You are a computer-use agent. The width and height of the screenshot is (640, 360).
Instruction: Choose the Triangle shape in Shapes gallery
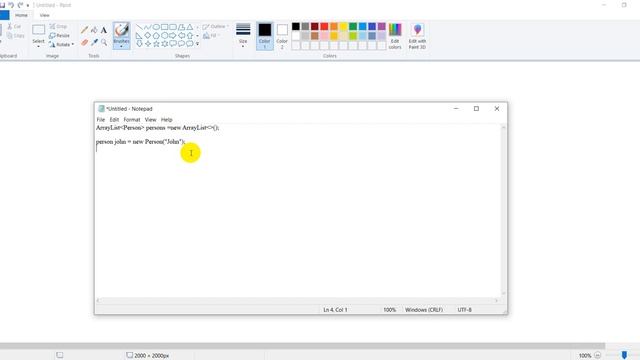coord(190,27)
